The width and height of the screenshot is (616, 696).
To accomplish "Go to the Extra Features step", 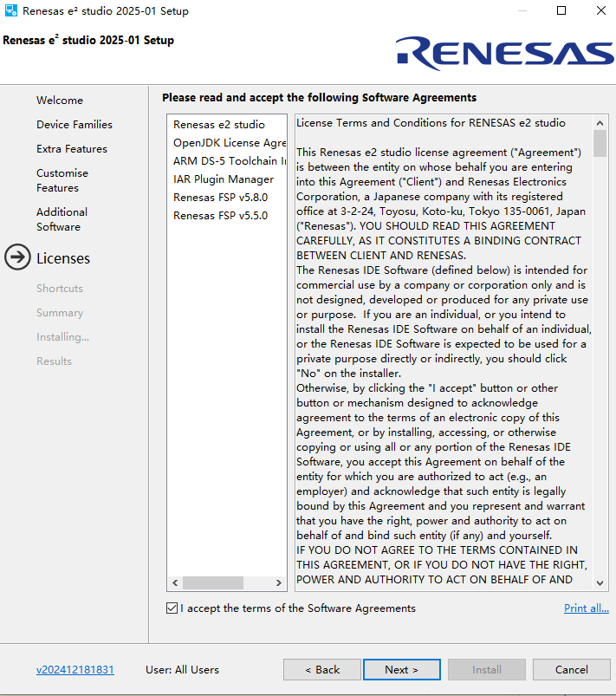I will 71,149.
